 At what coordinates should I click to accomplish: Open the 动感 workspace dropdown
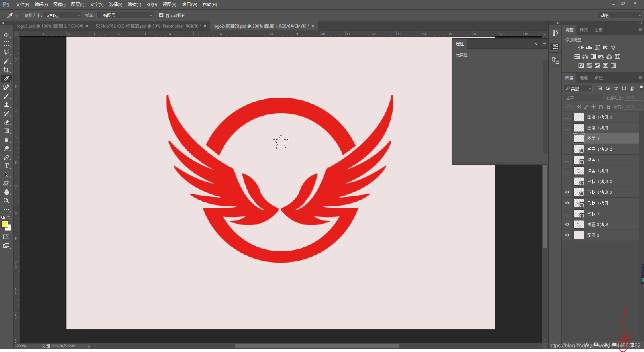(620, 15)
